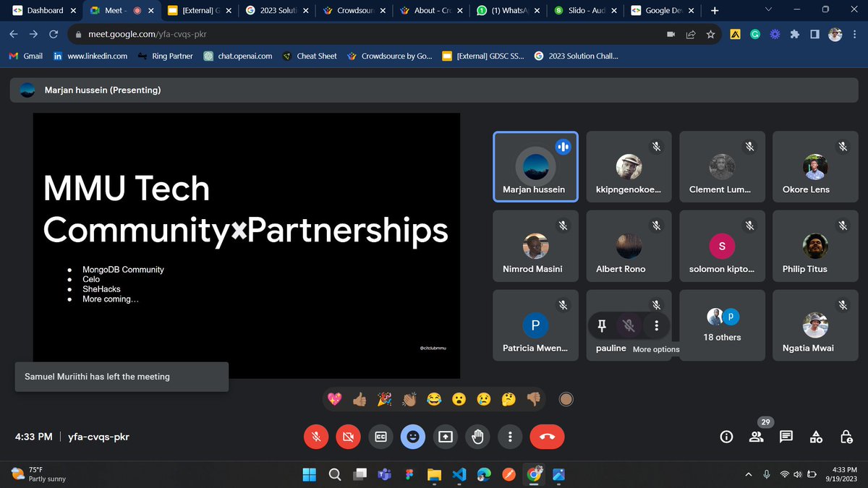Image resolution: width=868 pixels, height=488 pixels.
Task: Open the more options menu in call controls
Action: click(510, 437)
